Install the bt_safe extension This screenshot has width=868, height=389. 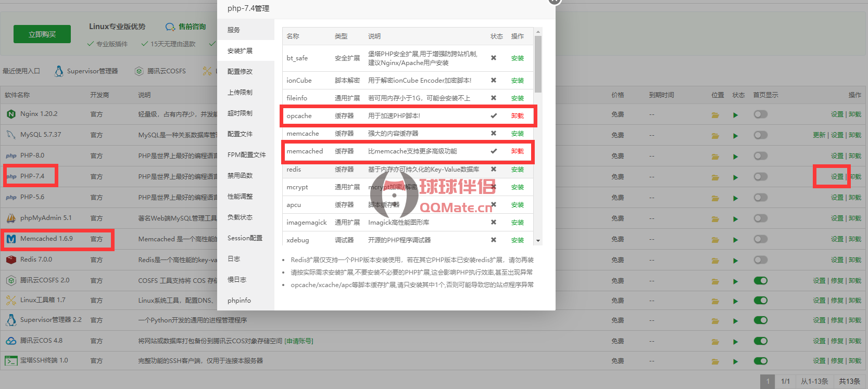(x=518, y=58)
